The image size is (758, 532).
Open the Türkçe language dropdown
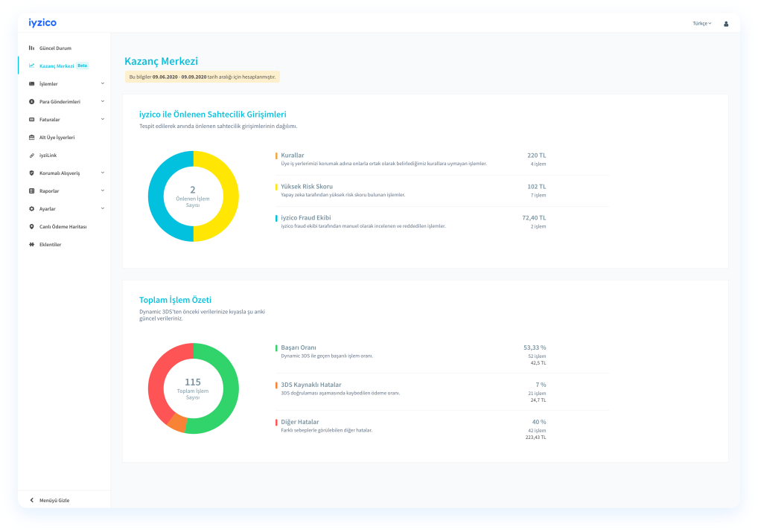coord(702,23)
